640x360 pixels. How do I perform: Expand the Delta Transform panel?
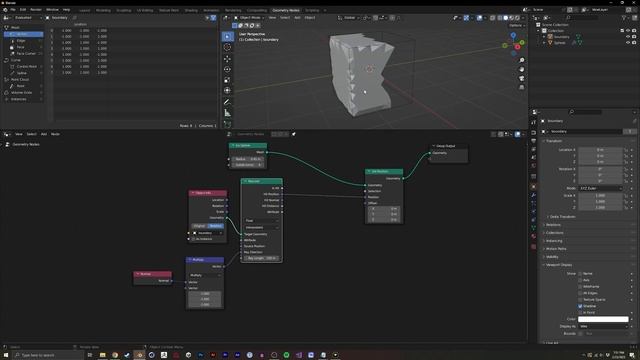pyautogui.click(x=562, y=217)
